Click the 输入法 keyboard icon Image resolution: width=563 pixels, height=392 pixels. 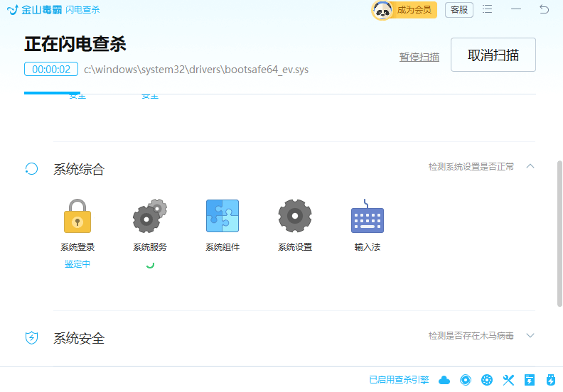[368, 219]
